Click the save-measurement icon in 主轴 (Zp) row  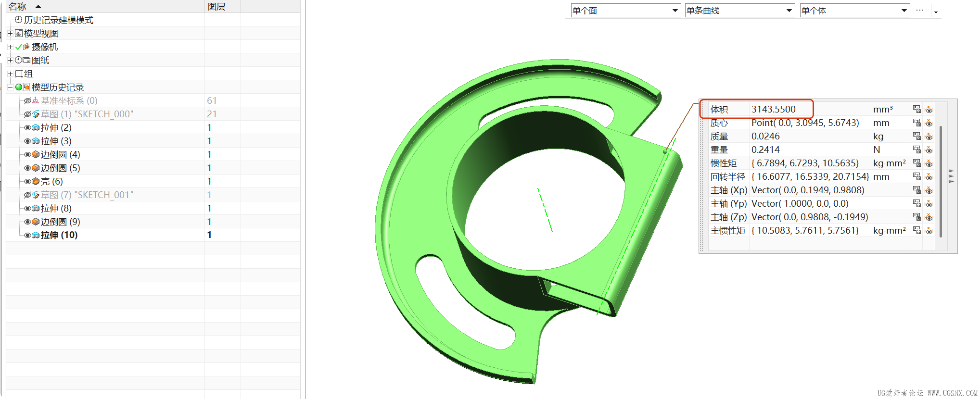coord(917,217)
